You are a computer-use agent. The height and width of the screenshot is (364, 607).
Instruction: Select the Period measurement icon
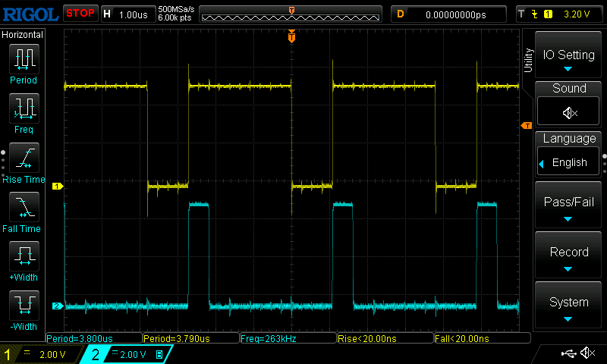click(24, 59)
